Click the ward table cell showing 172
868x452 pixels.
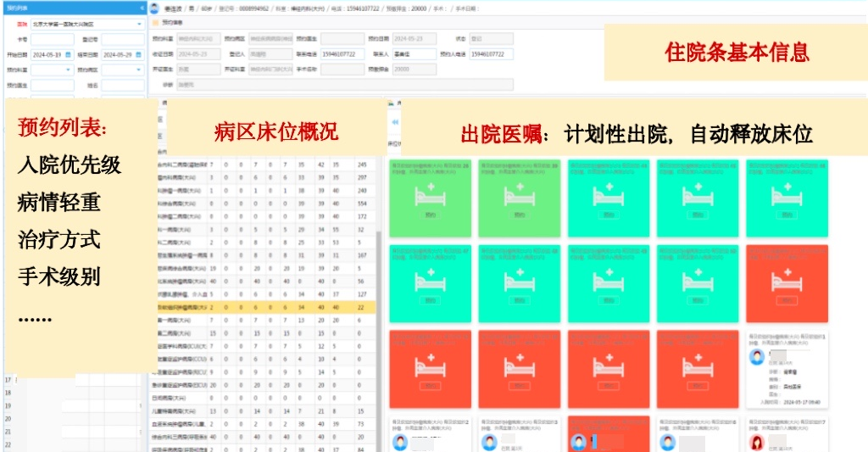(x=362, y=216)
